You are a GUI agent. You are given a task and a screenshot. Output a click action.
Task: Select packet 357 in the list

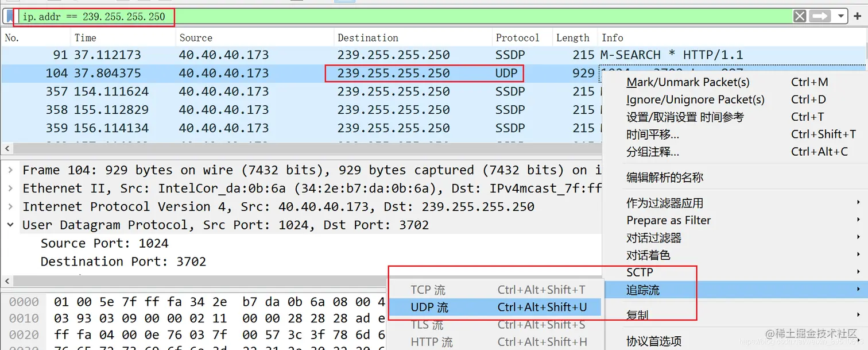click(301, 91)
